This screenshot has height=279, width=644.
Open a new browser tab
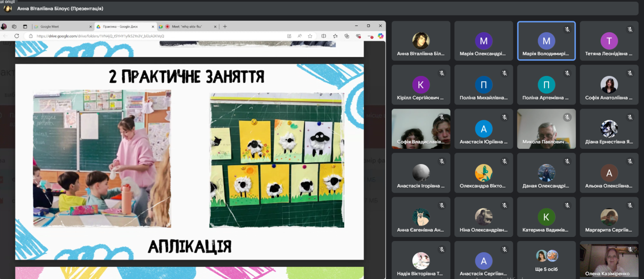[x=225, y=27]
